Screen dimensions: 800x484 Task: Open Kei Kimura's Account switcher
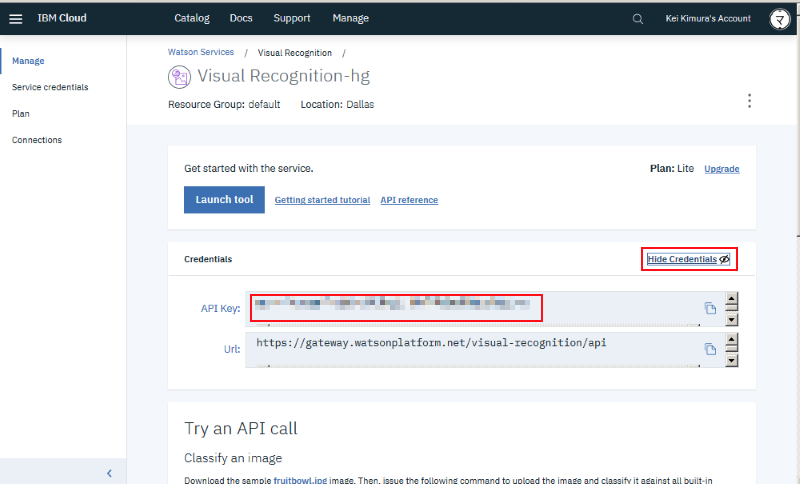point(708,19)
